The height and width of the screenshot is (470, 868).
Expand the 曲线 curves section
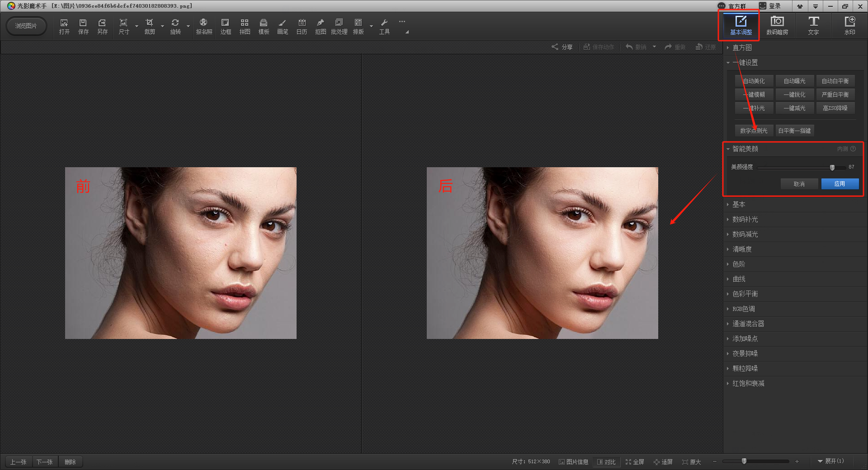tap(739, 279)
